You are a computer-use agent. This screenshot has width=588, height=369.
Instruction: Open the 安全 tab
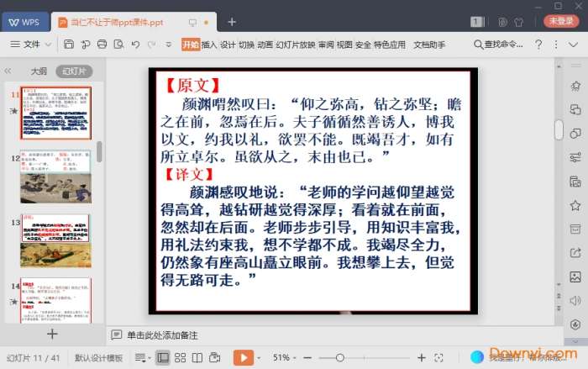click(x=363, y=45)
